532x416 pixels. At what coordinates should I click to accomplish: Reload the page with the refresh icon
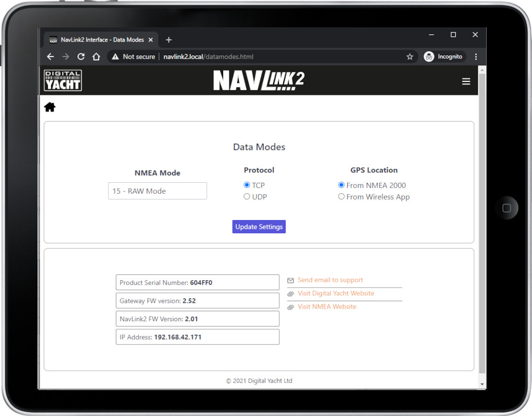click(x=81, y=57)
